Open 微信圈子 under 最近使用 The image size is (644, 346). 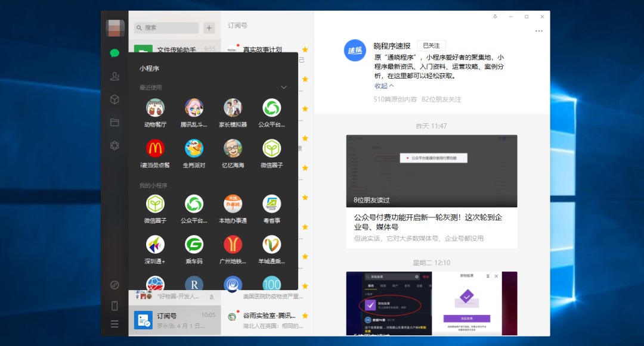271,148
